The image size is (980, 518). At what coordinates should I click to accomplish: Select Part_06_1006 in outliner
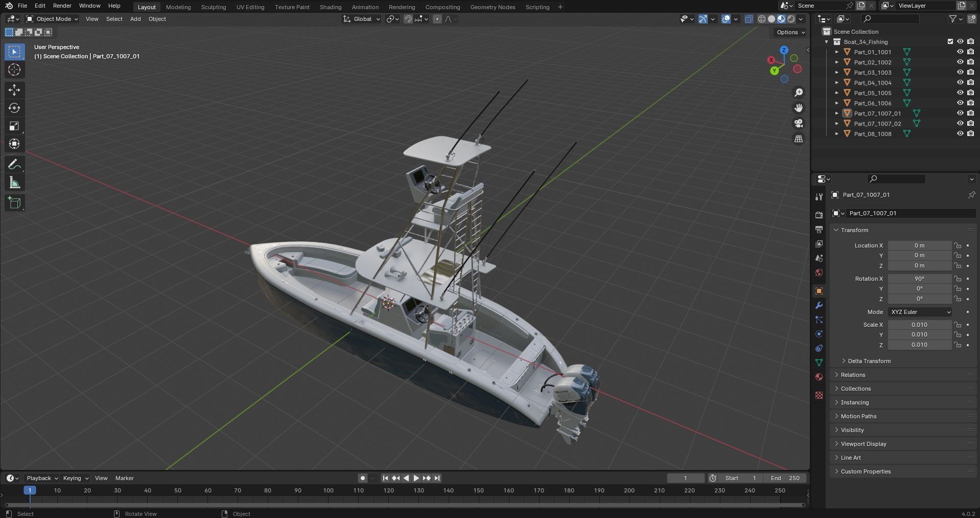[x=873, y=103]
